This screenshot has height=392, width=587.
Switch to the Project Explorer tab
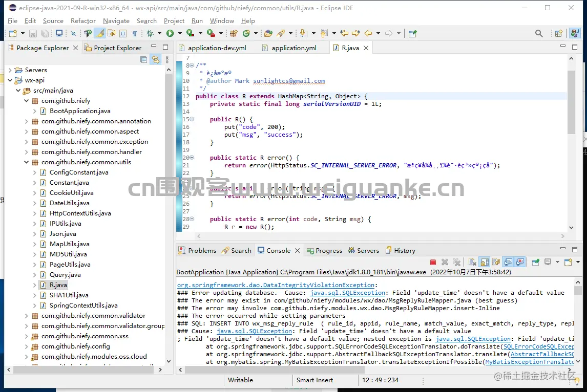[x=113, y=48]
